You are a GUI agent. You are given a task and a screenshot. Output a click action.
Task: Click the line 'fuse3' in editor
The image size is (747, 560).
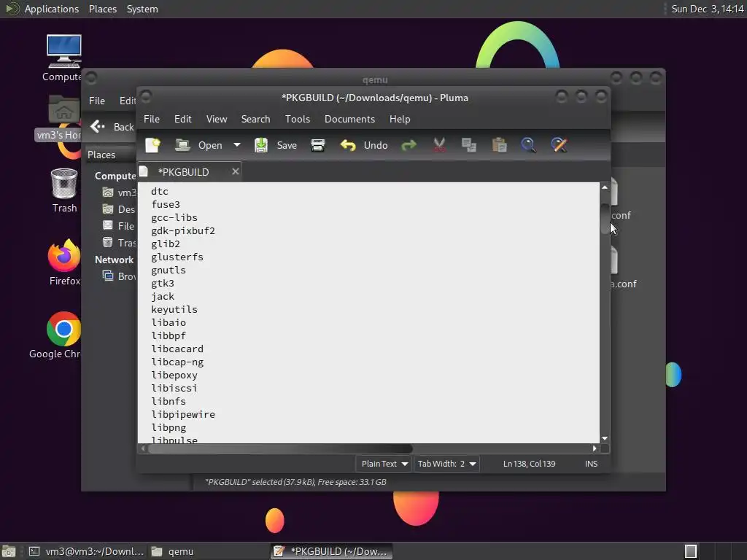pos(166,205)
